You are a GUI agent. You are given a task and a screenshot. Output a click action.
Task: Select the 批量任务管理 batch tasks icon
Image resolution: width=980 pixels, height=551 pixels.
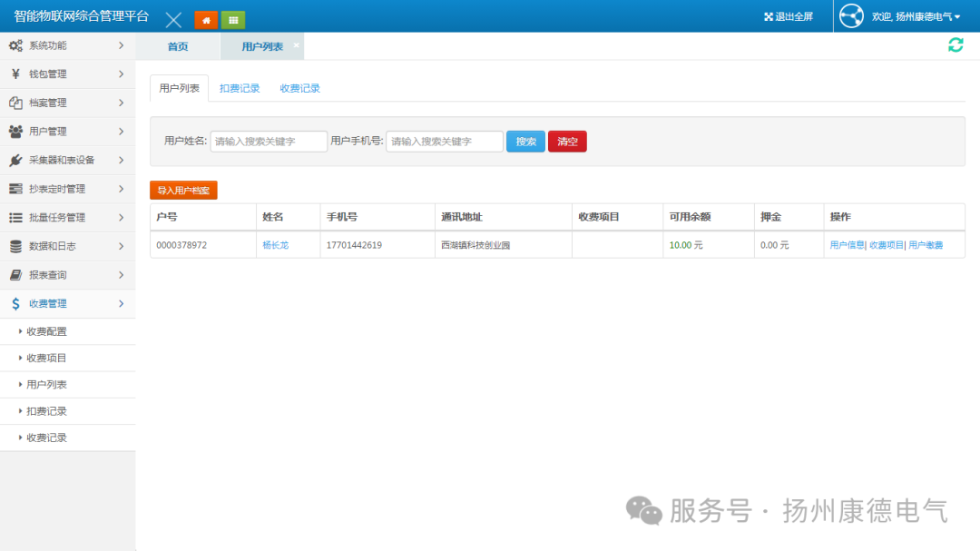[15, 218]
